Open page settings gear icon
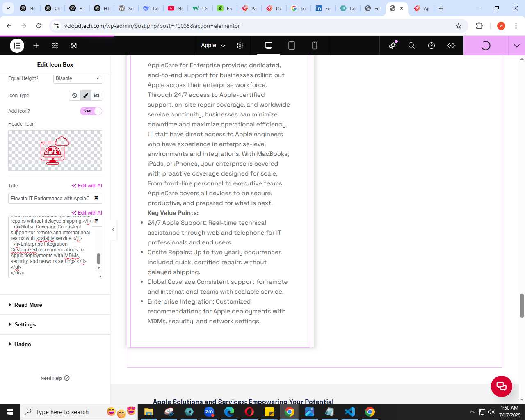Viewport: 525px width, 420px height. coord(240,46)
